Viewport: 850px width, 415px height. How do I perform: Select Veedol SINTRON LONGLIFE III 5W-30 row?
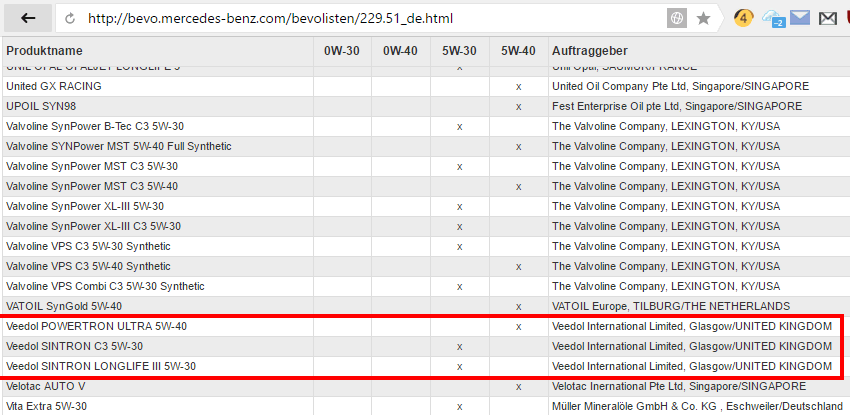pos(101,366)
